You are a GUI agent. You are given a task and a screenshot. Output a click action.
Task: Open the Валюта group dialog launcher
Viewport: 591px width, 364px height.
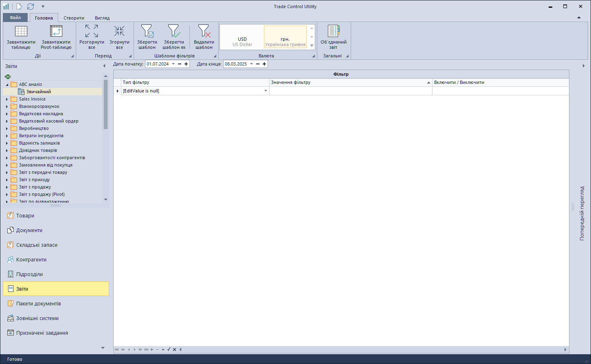[x=314, y=56]
